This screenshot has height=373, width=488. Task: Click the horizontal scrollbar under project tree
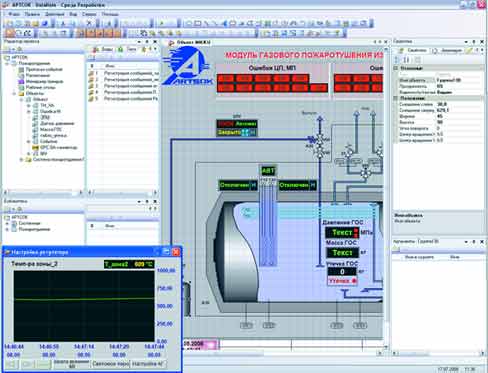[x=43, y=193]
